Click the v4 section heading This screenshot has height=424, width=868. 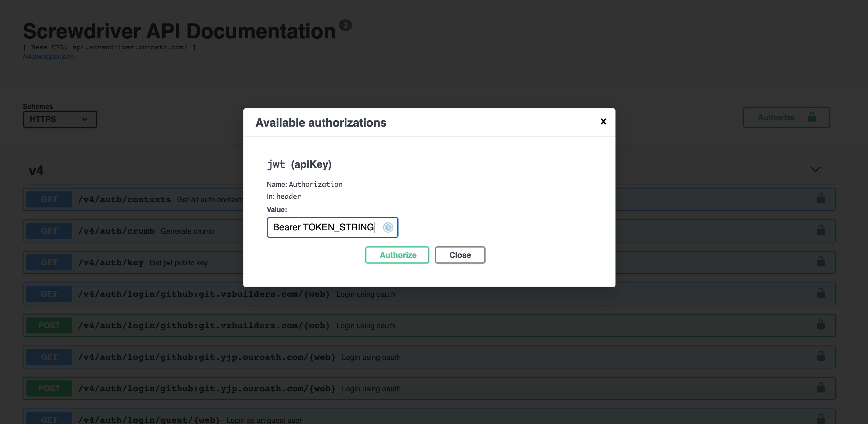36,171
